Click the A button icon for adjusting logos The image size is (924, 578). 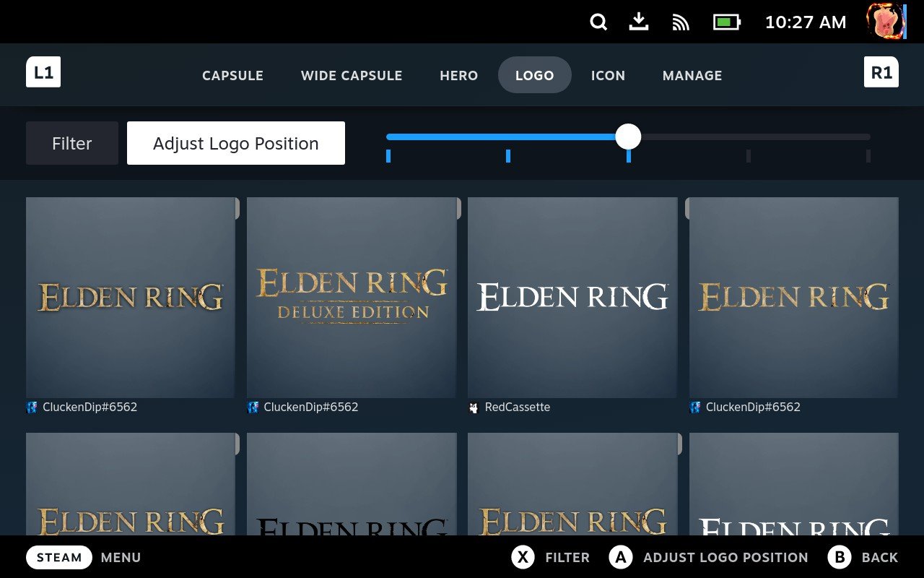tap(619, 557)
